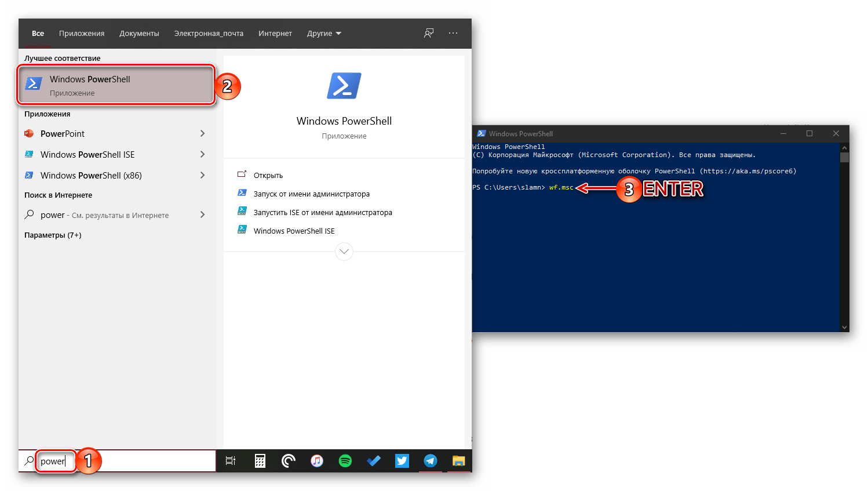Image resolution: width=868 pixels, height=491 pixels.
Task: Launch Spotify from the taskbar
Action: (x=345, y=461)
